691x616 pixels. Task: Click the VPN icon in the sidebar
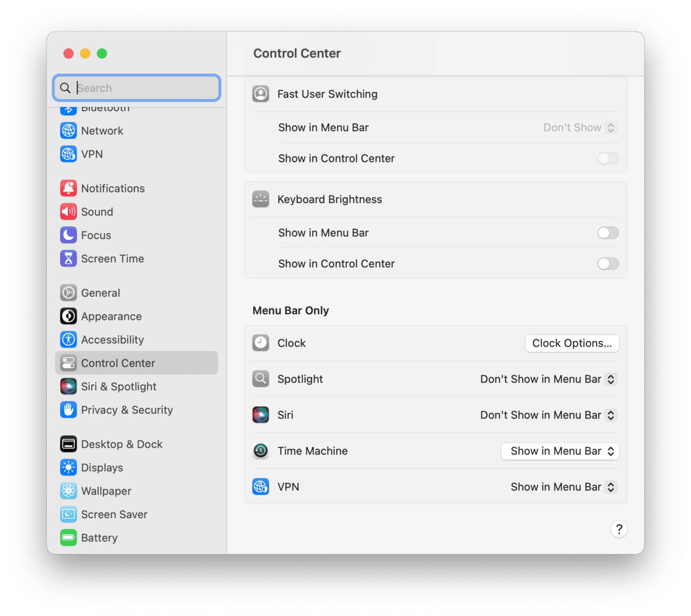69,154
